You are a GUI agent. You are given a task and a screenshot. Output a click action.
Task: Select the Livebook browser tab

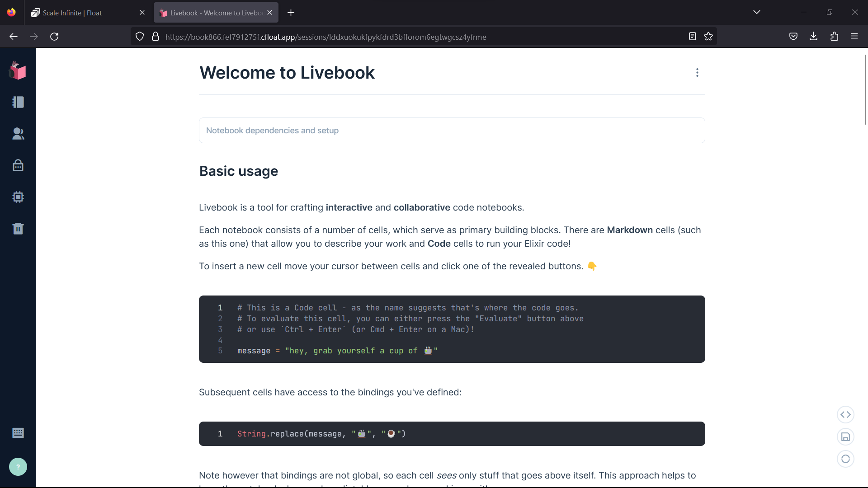[x=216, y=13]
